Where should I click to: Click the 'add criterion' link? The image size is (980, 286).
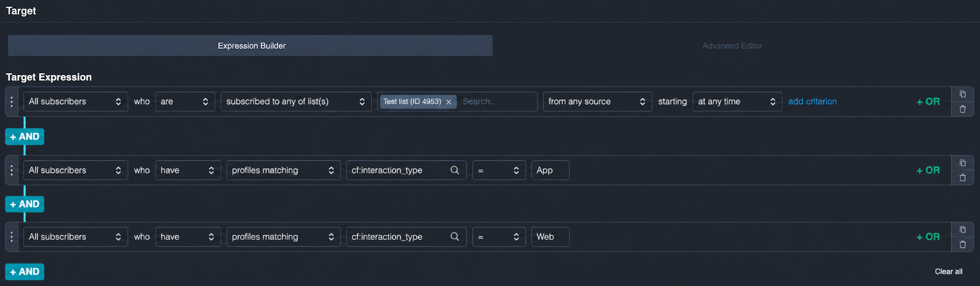coord(812,101)
